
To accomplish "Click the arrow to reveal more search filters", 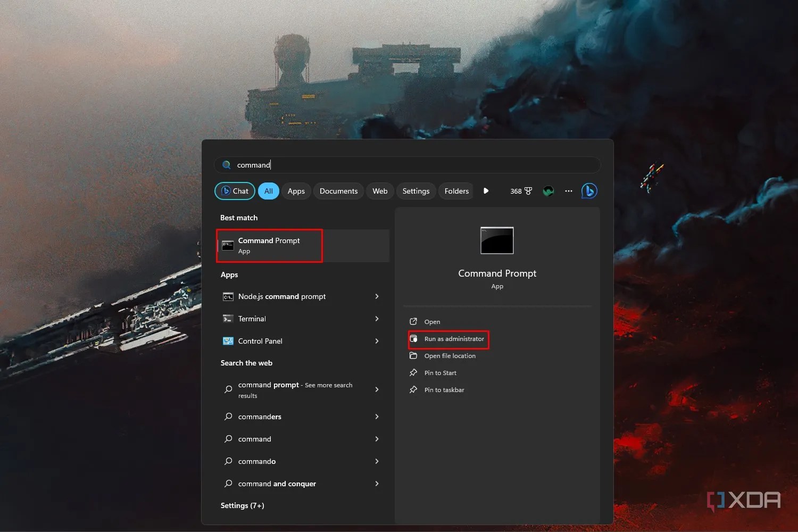I will pos(486,190).
